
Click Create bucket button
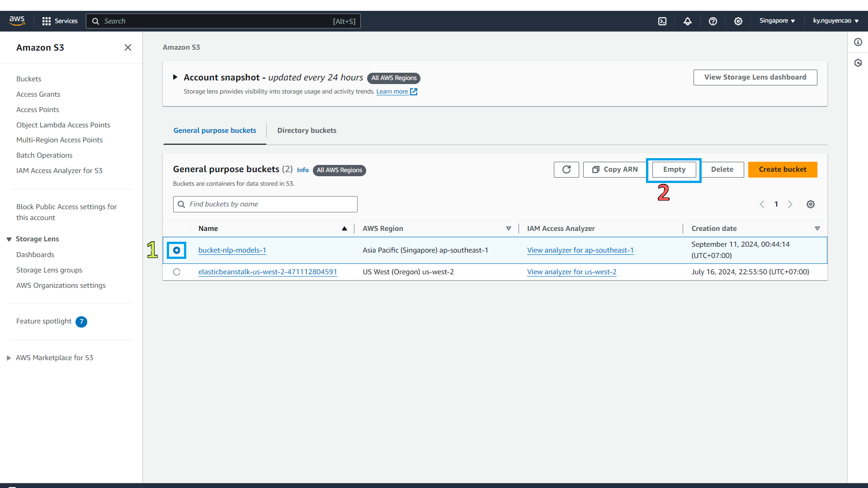pos(783,169)
